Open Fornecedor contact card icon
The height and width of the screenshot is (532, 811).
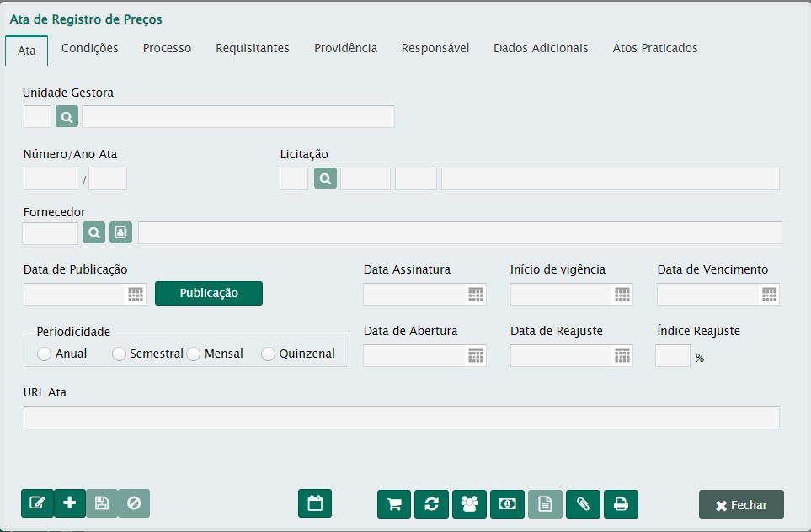(120, 232)
